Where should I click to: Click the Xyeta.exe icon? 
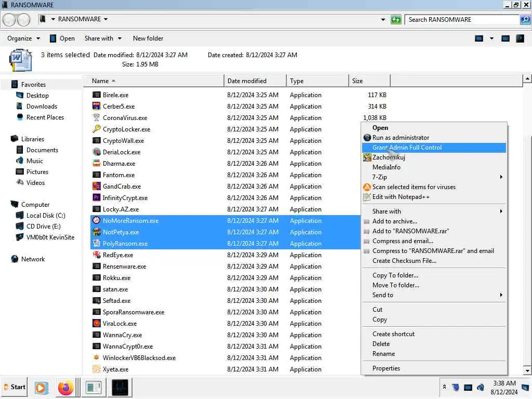(96, 369)
